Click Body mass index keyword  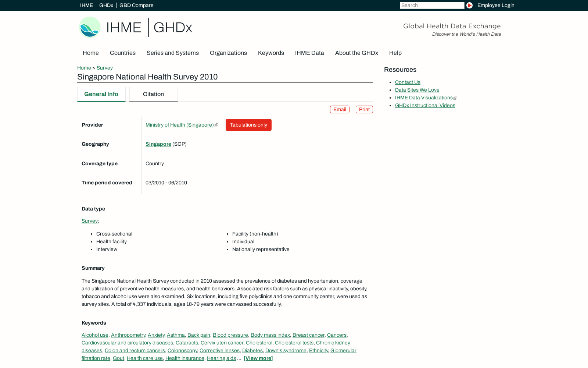coord(270,335)
